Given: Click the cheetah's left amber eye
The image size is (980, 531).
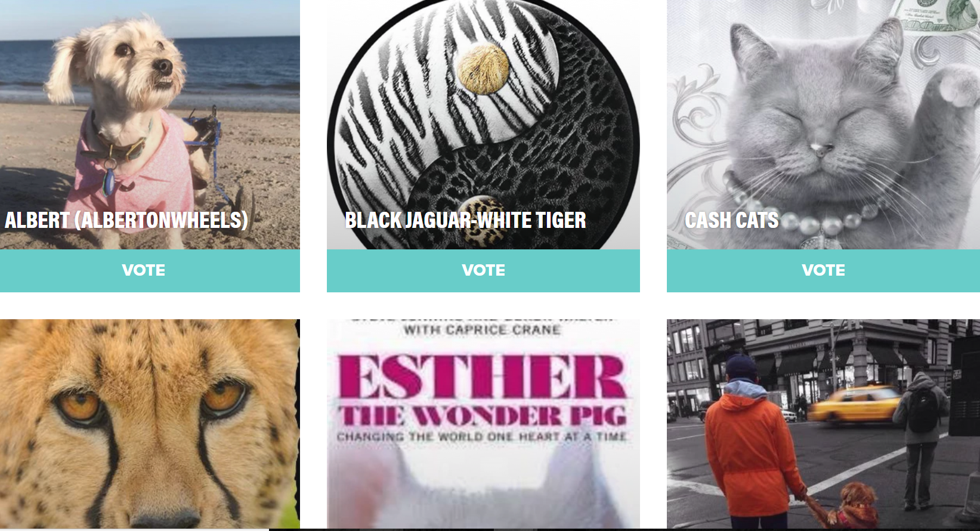Looking at the screenshot, I should click(78, 406).
